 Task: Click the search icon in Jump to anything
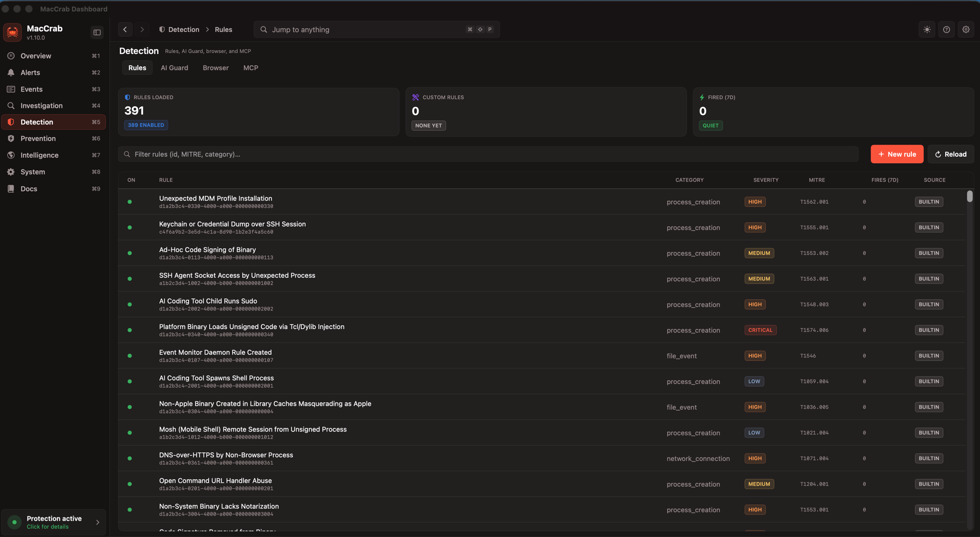[x=264, y=29]
